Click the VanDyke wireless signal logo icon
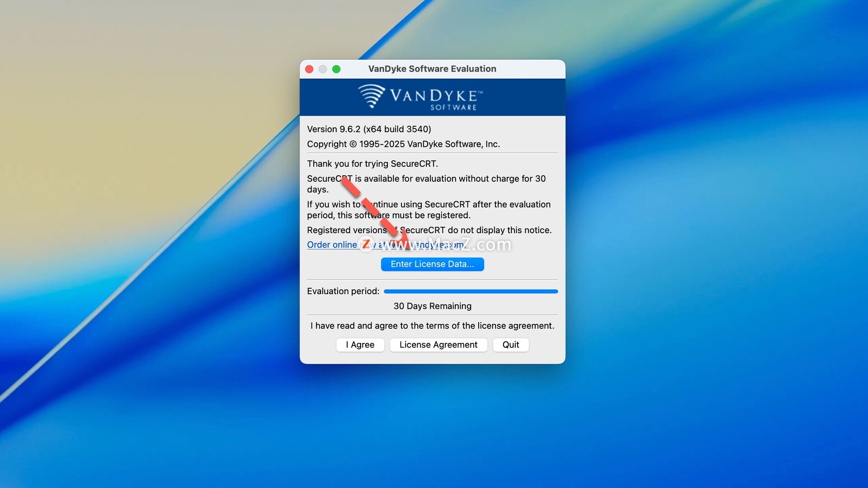The image size is (868, 488). (372, 96)
